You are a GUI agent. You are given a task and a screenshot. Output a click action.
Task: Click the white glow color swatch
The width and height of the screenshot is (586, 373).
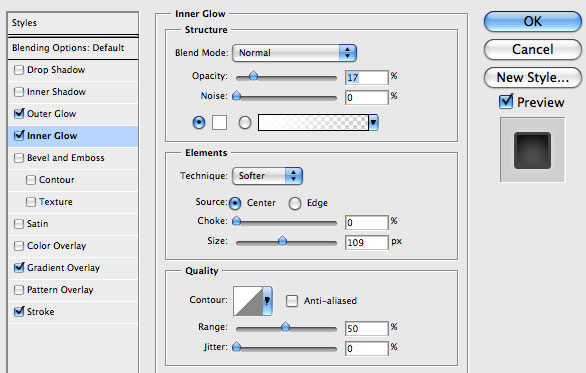pos(219,123)
